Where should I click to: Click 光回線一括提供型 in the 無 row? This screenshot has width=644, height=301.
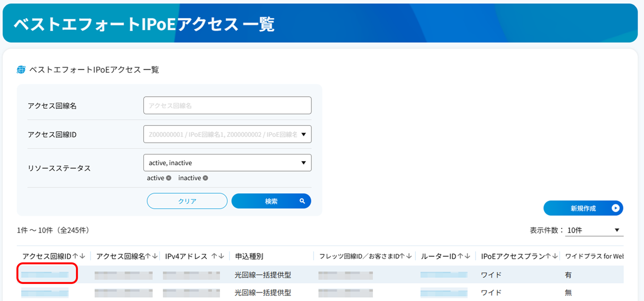(263, 292)
